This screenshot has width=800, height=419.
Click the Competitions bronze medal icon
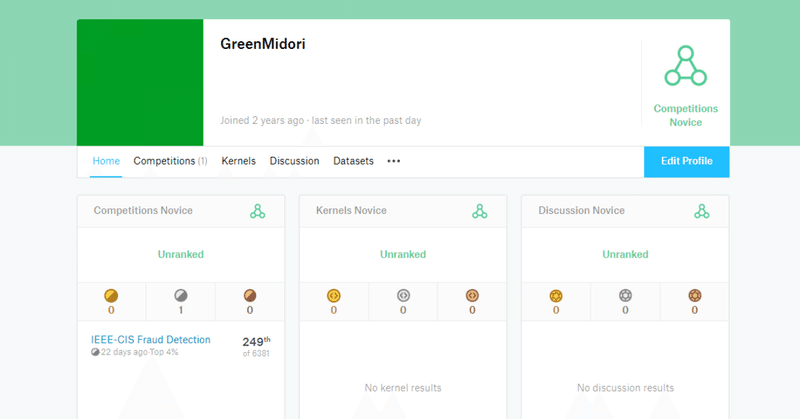coord(250,295)
